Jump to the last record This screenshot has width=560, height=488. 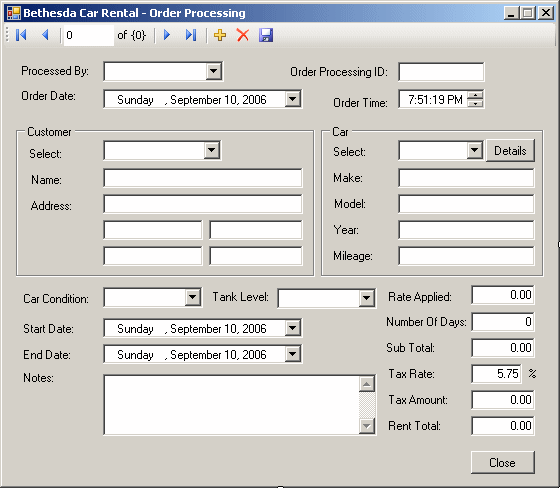click(x=191, y=35)
